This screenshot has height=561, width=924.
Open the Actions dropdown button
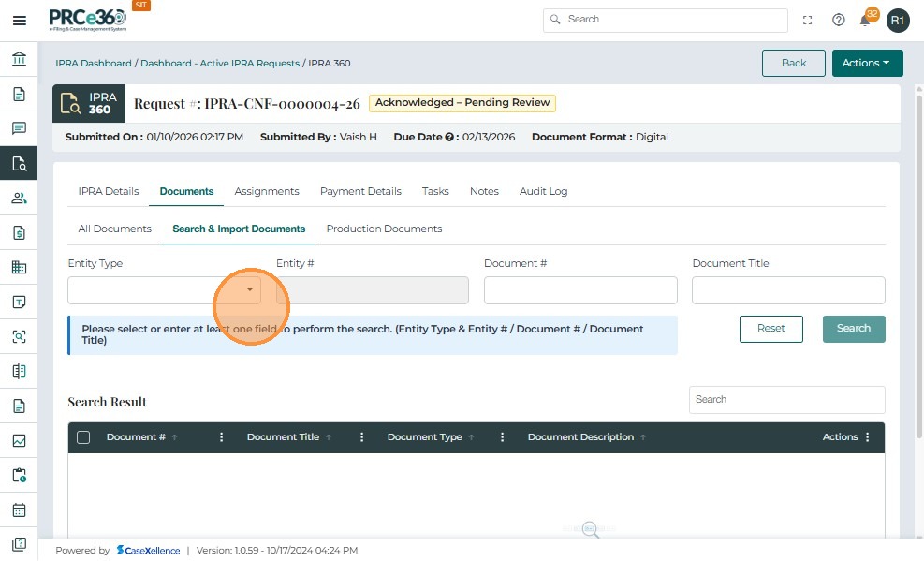[x=867, y=63]
